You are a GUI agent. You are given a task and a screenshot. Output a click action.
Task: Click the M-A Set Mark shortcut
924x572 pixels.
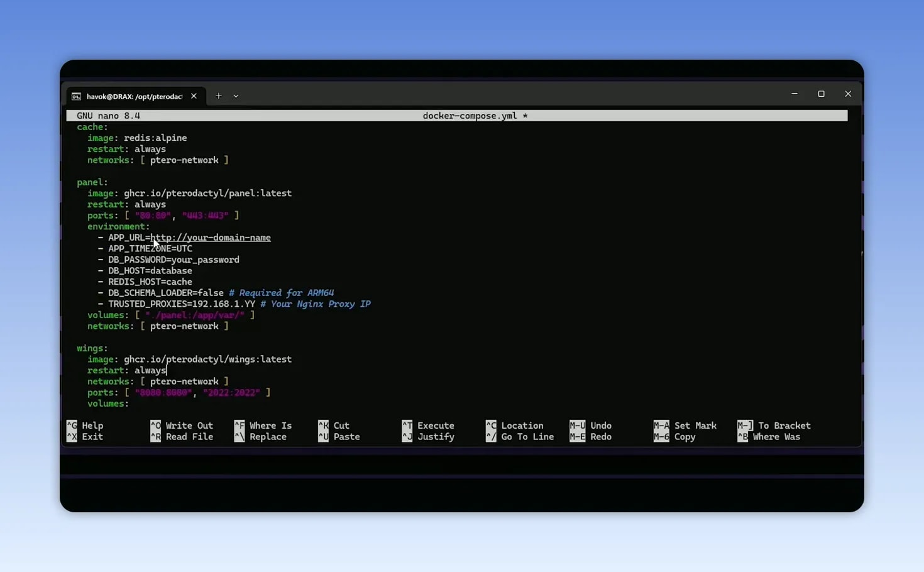tap(685, 426)
